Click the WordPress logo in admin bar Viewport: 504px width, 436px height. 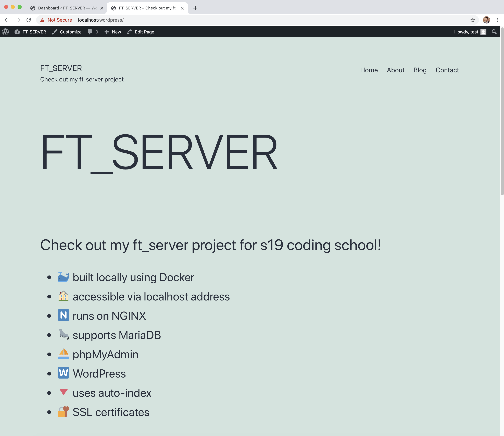point(5,32)
